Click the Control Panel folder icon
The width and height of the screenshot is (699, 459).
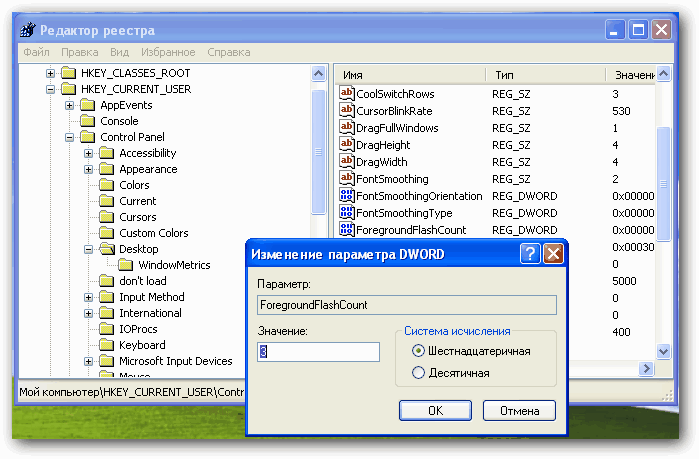(x=87, y=137)
